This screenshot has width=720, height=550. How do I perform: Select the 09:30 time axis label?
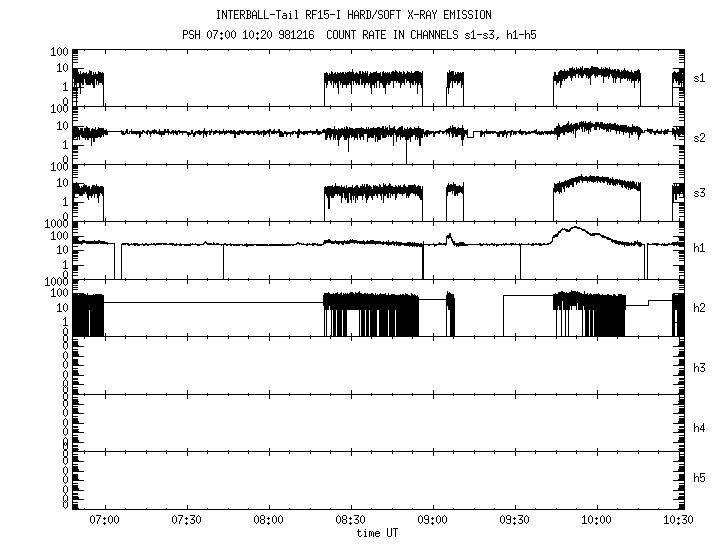(514, 521)
